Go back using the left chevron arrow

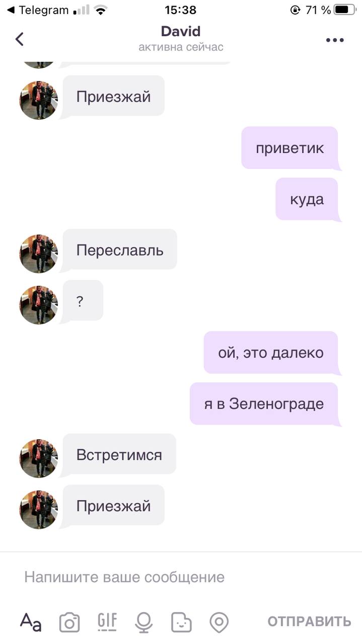20,39
